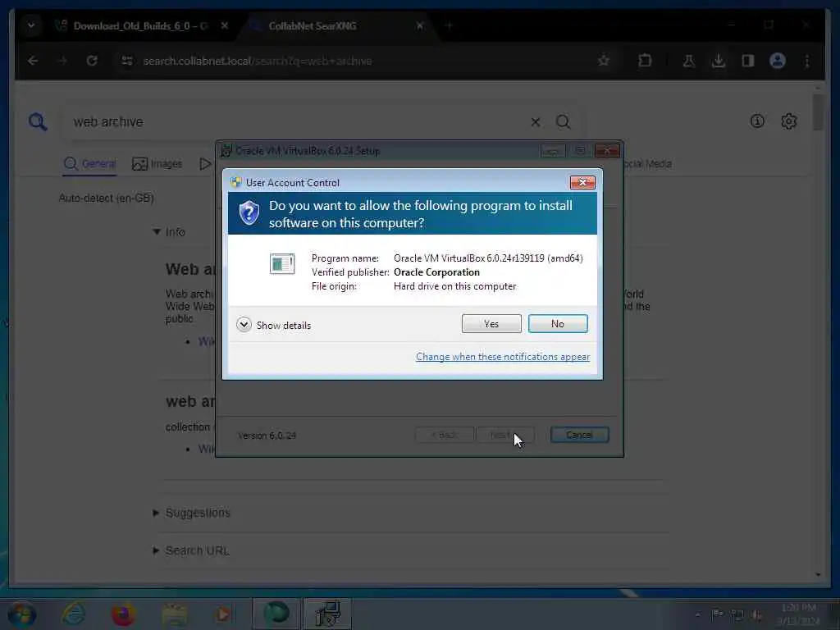Open media player from taskbar

click(x=223, y=614)
